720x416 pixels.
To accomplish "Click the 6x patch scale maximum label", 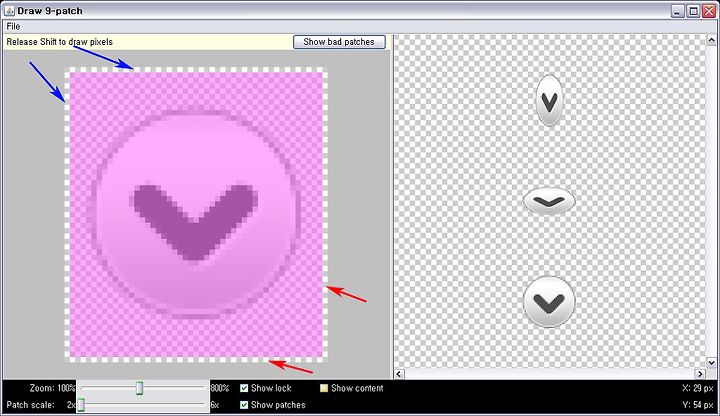I will [215, 405].
